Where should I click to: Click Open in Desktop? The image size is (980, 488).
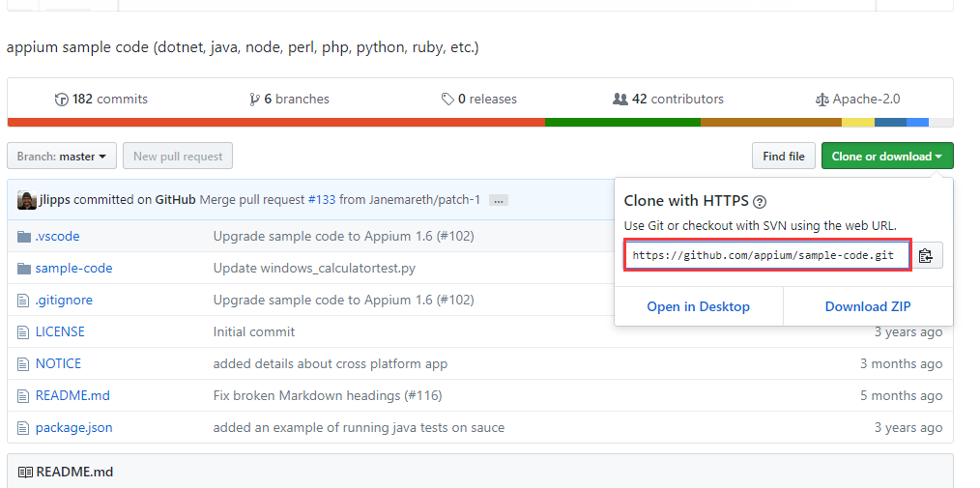point(698,306)
